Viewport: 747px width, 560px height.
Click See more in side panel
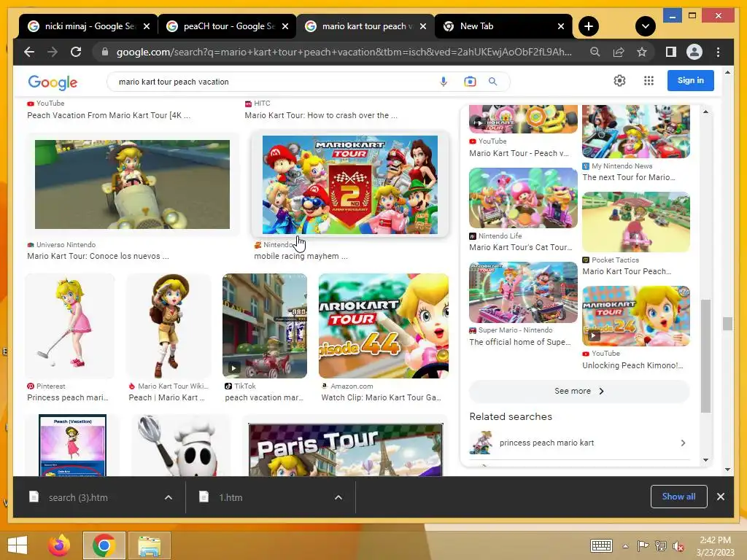coord(579,391)
